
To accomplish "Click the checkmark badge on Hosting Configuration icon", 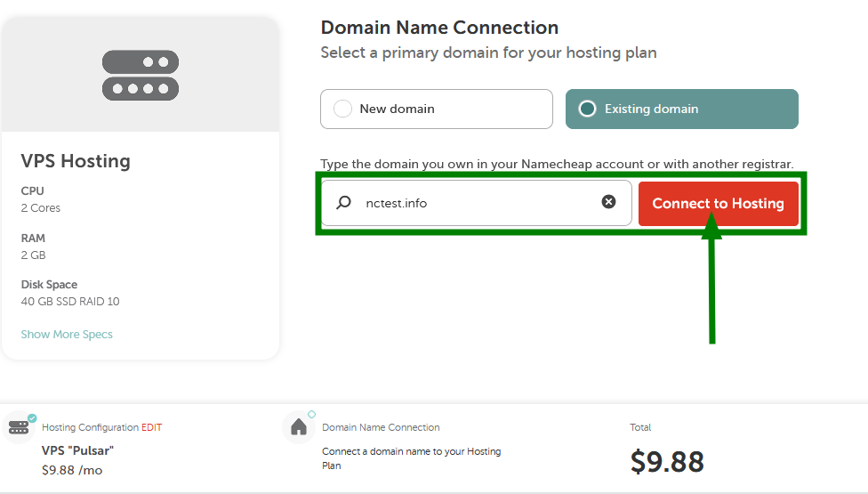I will tap(32, 417).
